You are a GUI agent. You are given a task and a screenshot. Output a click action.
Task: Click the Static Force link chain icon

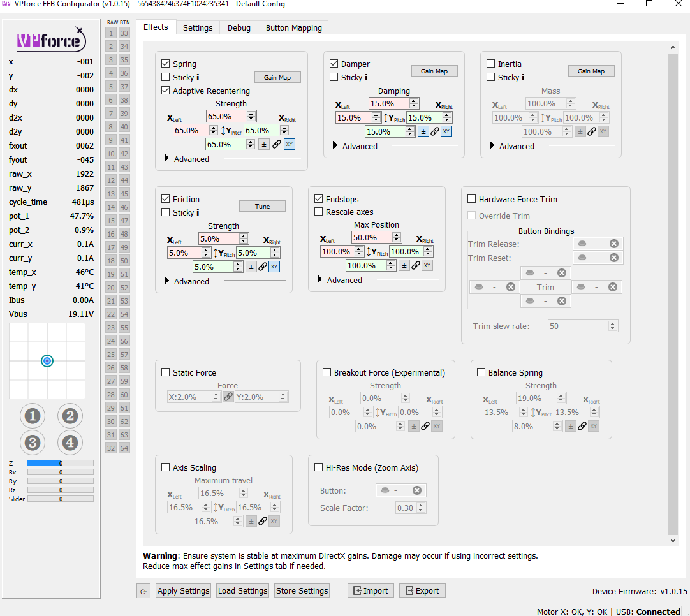[x=228, y=397]
